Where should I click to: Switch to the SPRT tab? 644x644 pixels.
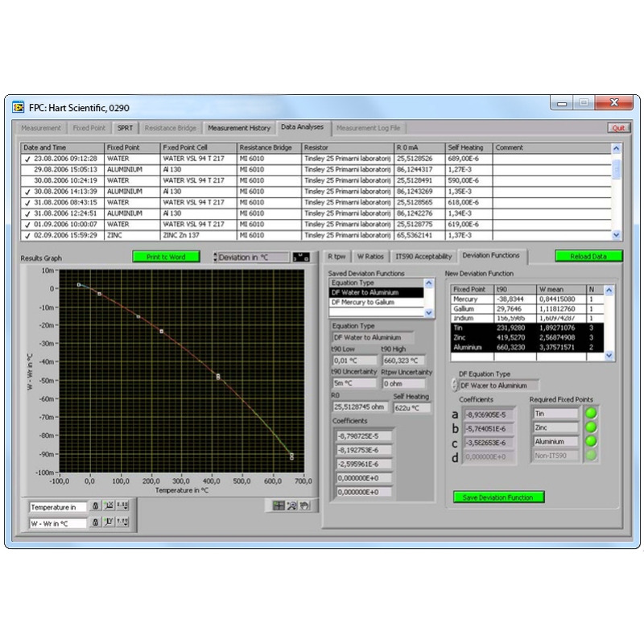click(x=125, y=128)
